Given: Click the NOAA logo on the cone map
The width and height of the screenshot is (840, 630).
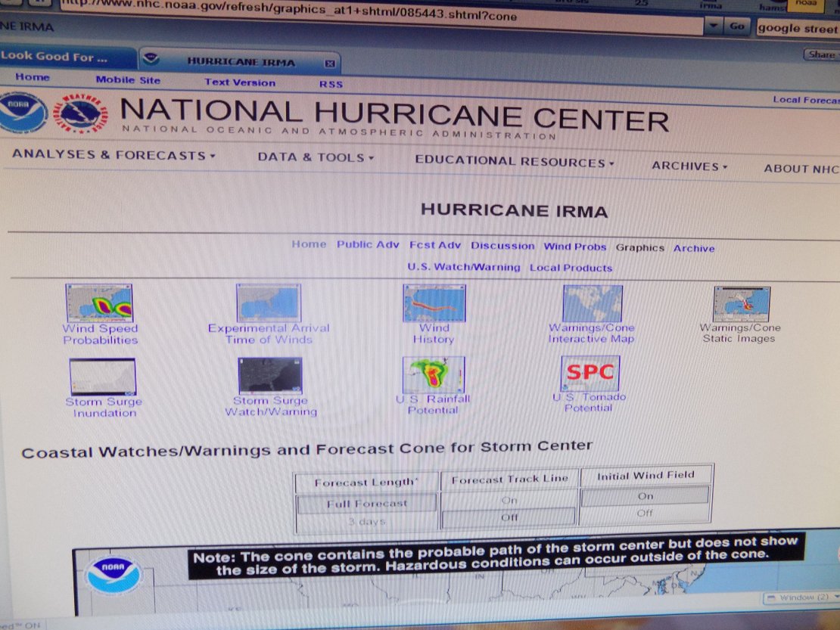Looking at the screenshot, I should pyautogui.click(x=113, y=574).
